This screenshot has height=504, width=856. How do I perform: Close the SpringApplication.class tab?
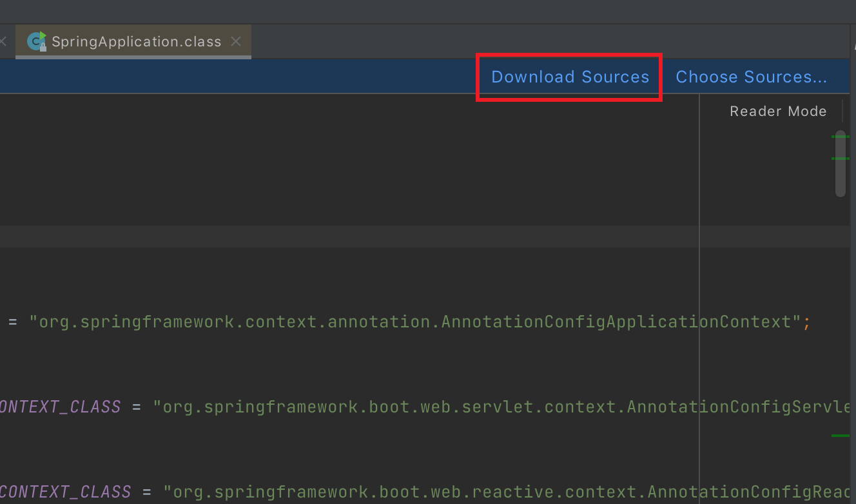[x=236, y=41]
